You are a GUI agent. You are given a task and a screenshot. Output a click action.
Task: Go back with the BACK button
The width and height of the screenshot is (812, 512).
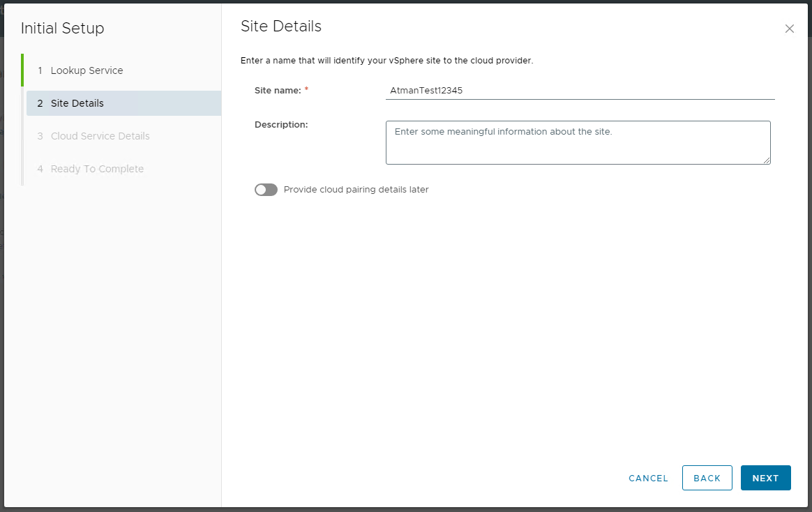click(707, 478)
